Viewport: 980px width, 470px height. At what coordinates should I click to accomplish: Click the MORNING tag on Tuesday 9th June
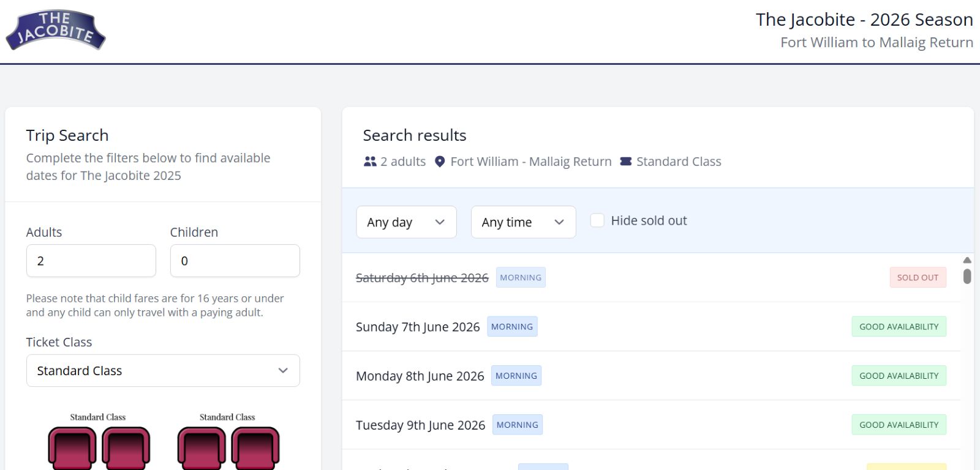[x=518, y=425]
